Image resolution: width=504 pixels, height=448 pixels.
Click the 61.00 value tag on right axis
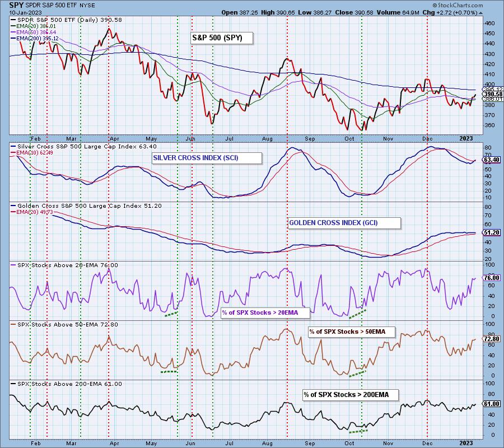coord(491,404)
